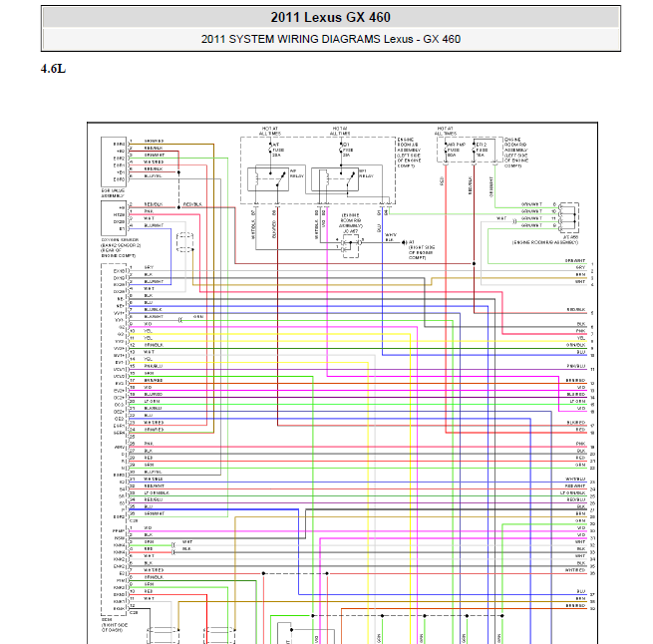Click the WHT/BLU wire label numbered 23 at right edge
This screenshot has width=653, height=644.
[575, 480]
